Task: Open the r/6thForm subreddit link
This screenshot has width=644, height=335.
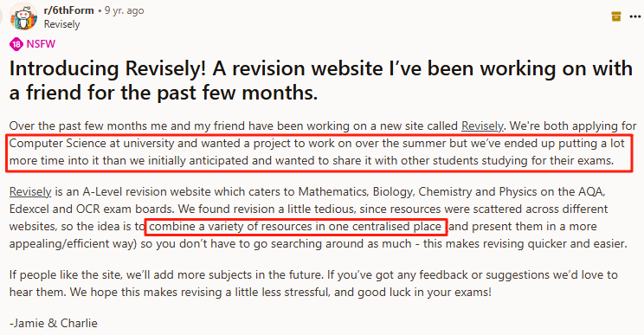Action: 69,10
